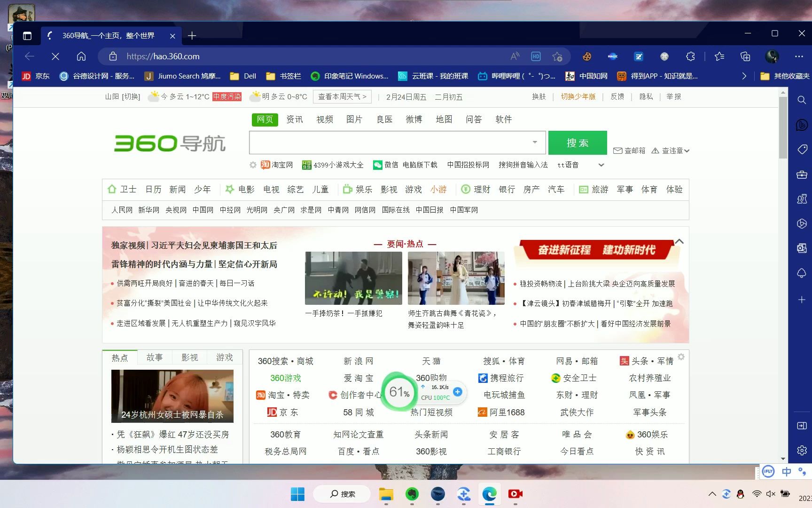View site information lock icon
The width and height of the screenshot is (812, 508).
click(x=113, y=56)
